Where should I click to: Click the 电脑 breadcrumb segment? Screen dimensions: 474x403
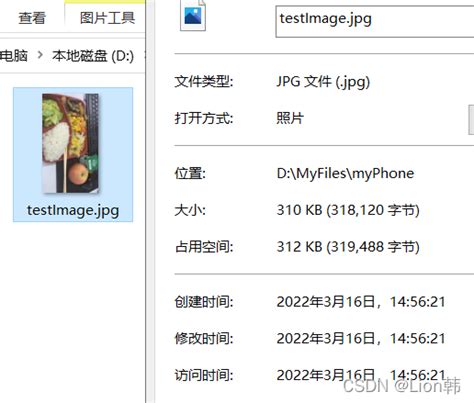point(14,55)
